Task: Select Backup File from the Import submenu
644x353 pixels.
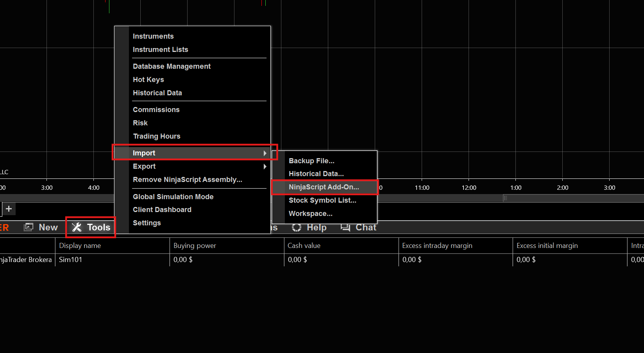Action: [x=311, y=160]
